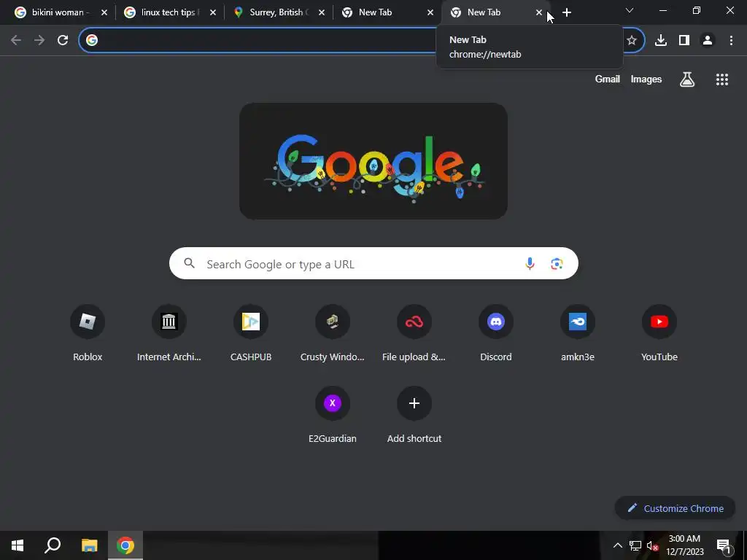This screenshot has height=560, width=747.
Task: Bookmark this tab with the star icon
Action: [x=632, y=41]
